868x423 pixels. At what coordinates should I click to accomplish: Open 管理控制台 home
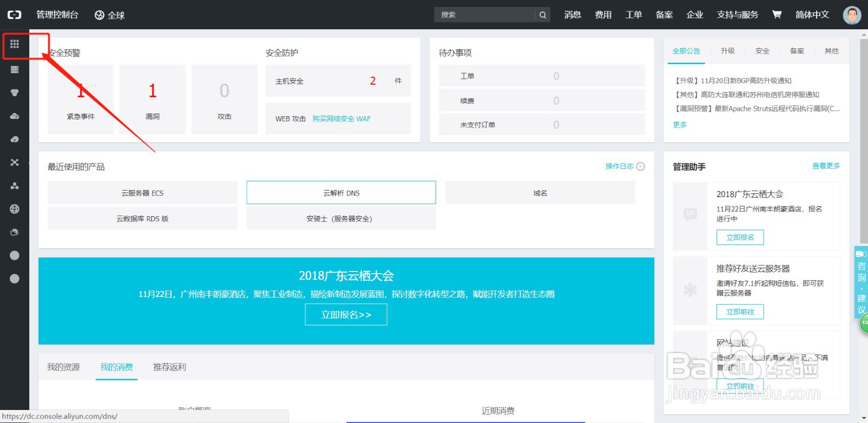[x=58, y=15]
